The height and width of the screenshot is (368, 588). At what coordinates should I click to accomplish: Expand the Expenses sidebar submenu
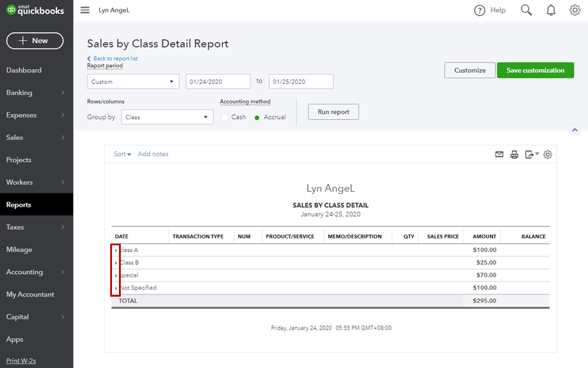click(63, 115)
